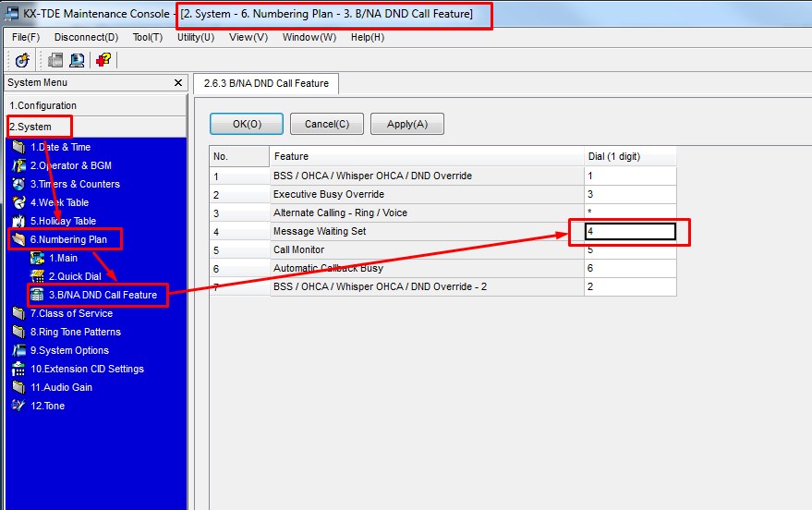812x510 pixels.
Task: Click the Date & Time folder icon
Action: pos(18,147)
